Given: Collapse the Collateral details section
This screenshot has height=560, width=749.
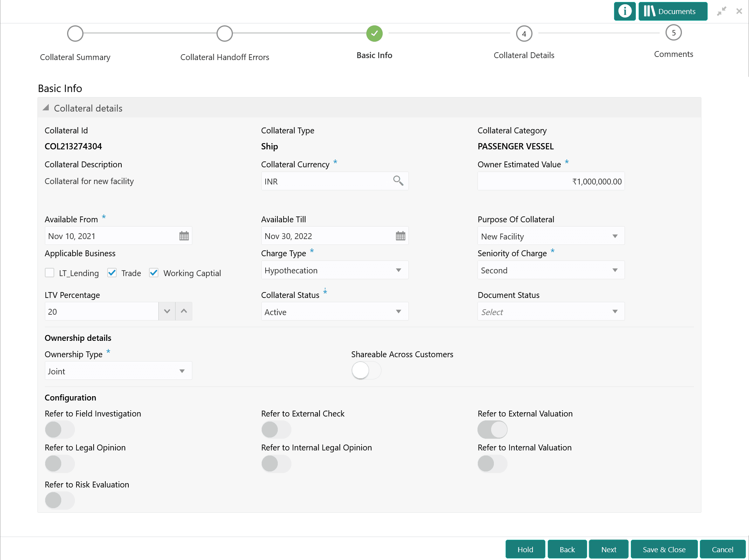Looking at the screenshot, I should click(46, 108).
